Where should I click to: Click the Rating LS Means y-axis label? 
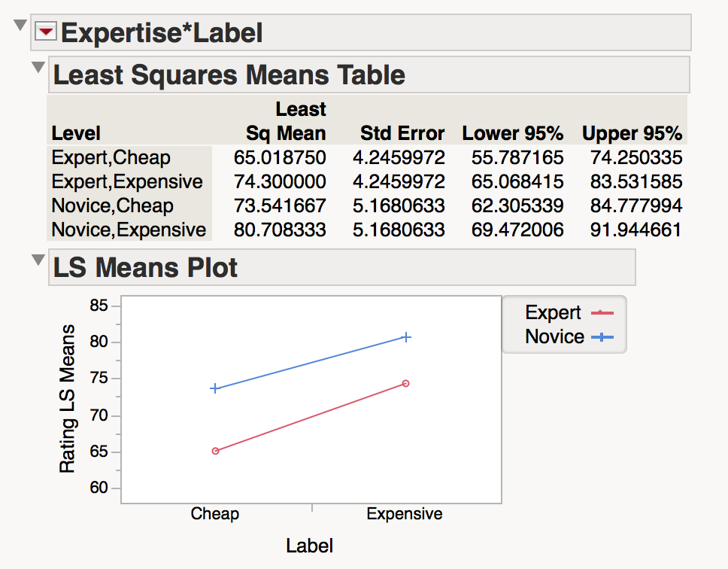68,399
